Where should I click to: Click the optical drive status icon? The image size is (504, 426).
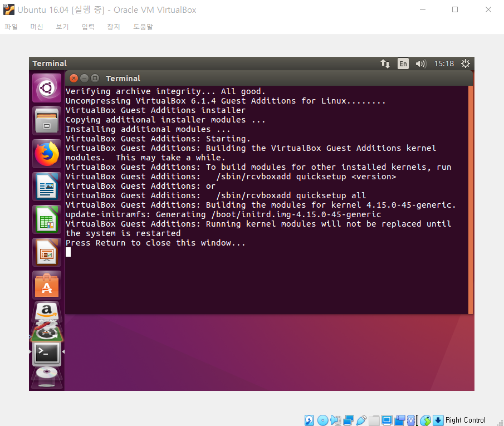[x=322, y=420]
